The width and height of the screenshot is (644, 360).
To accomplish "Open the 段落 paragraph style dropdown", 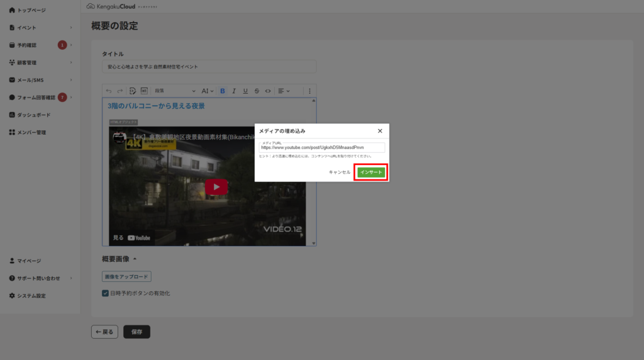I will pyautogui.click(x=175, y=91).
